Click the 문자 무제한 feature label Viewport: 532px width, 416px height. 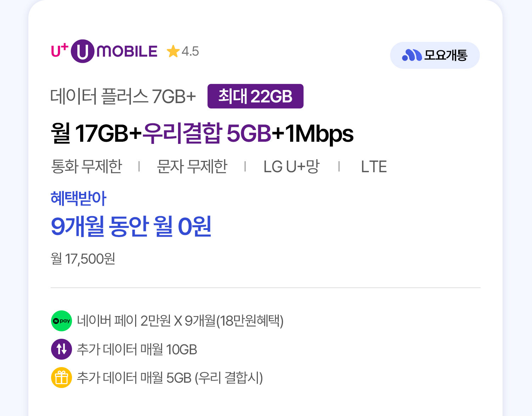[192, 167]
